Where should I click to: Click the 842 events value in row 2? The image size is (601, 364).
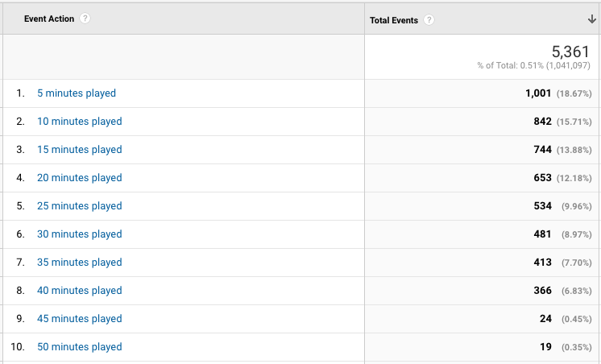pos(542,122)
